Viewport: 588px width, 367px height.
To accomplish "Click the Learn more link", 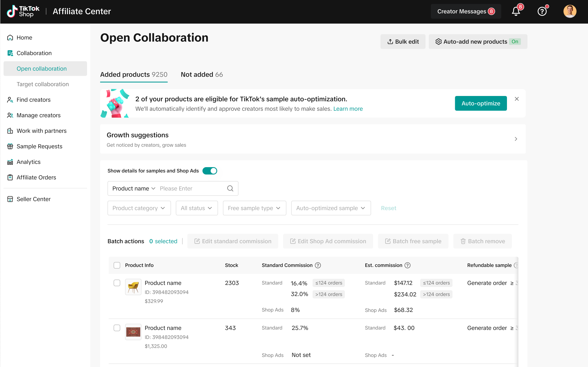I will tap(348, 109).
